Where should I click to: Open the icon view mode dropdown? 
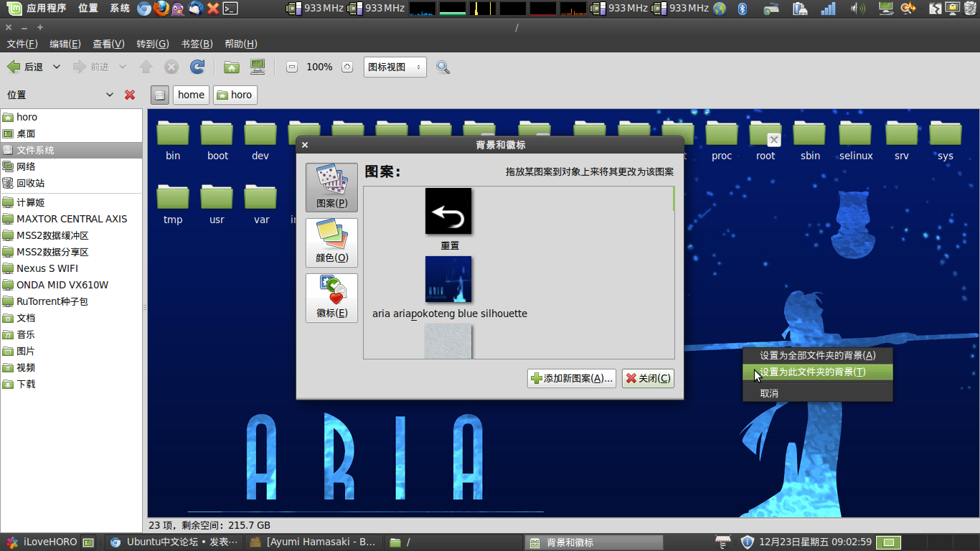click(x=395, y=67)
